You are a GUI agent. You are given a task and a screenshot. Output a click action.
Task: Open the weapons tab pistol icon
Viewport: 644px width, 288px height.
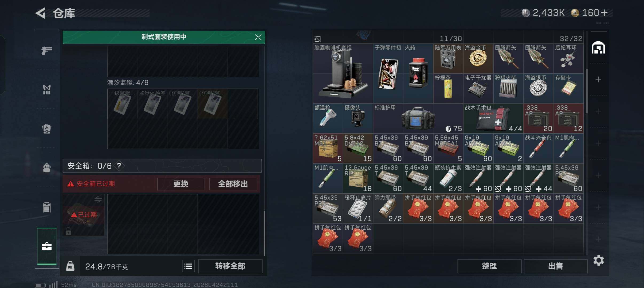pos(47,50)
